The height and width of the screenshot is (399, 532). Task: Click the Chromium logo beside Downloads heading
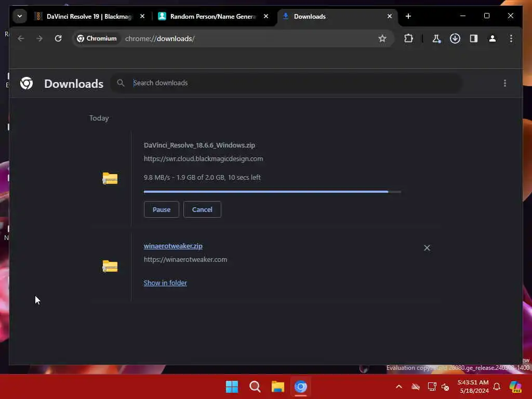coord(26,83)
